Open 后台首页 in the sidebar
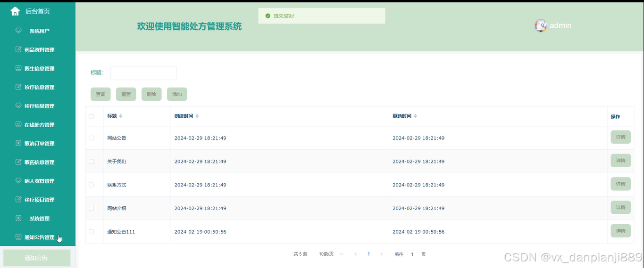The width and height of the screenshot is (644, 268). [x=38, y=11]
